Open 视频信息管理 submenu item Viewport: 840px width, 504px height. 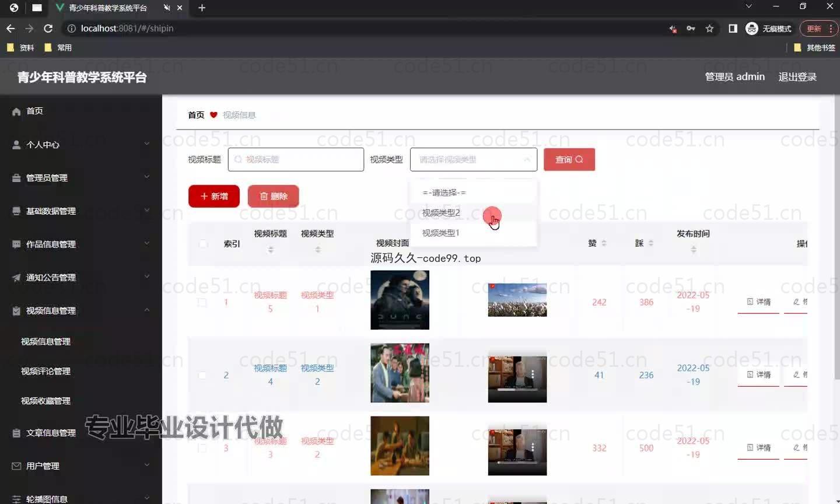tap(45, 341)
